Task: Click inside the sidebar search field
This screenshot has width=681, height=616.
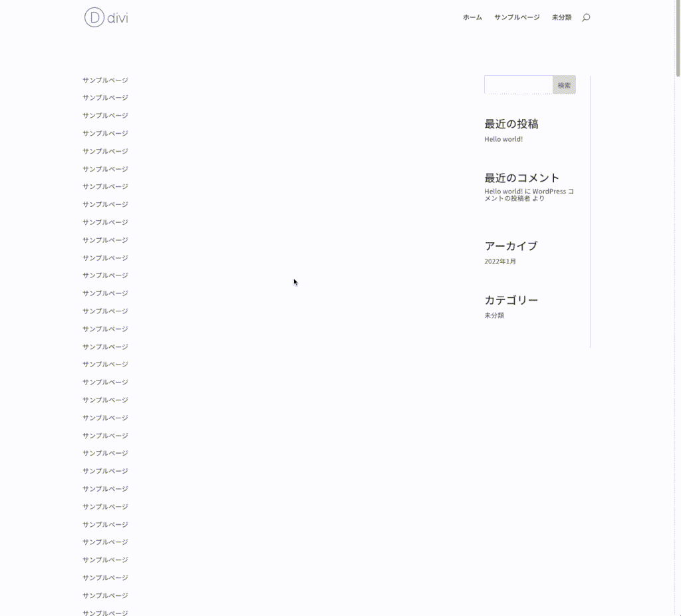Action: coord(517,84)
